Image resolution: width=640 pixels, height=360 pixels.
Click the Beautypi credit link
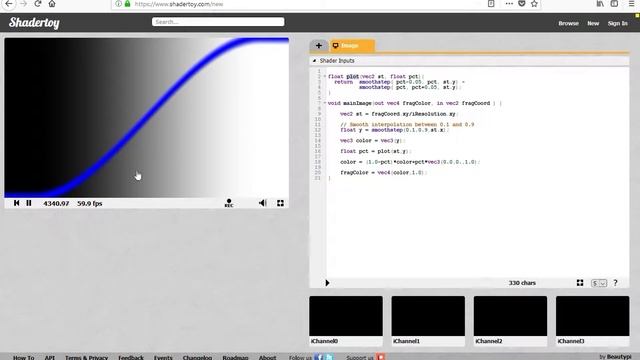619,357
